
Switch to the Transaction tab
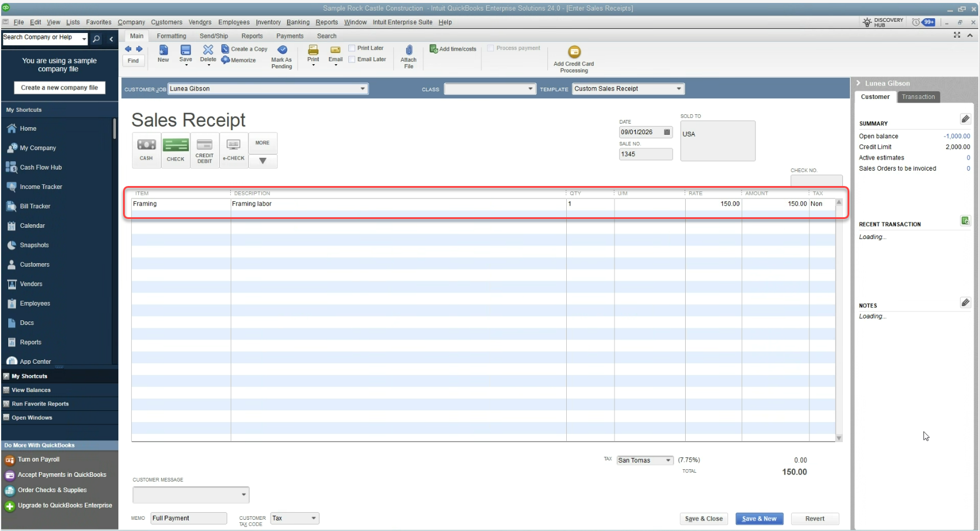918,97
